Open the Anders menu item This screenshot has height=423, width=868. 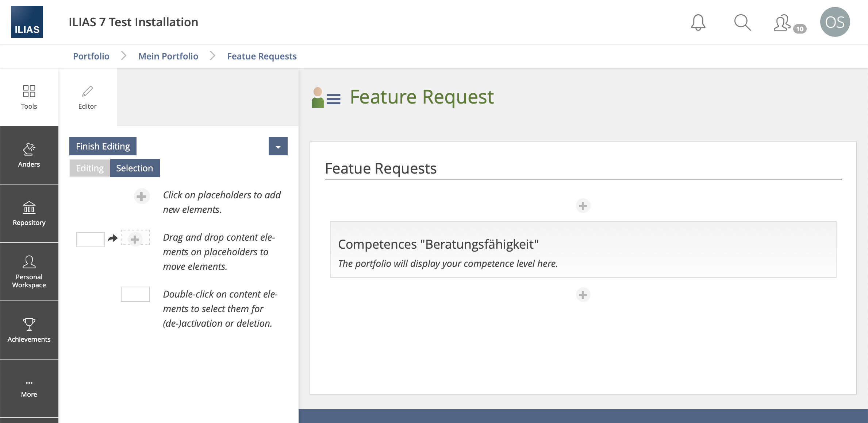pos(29,155)
